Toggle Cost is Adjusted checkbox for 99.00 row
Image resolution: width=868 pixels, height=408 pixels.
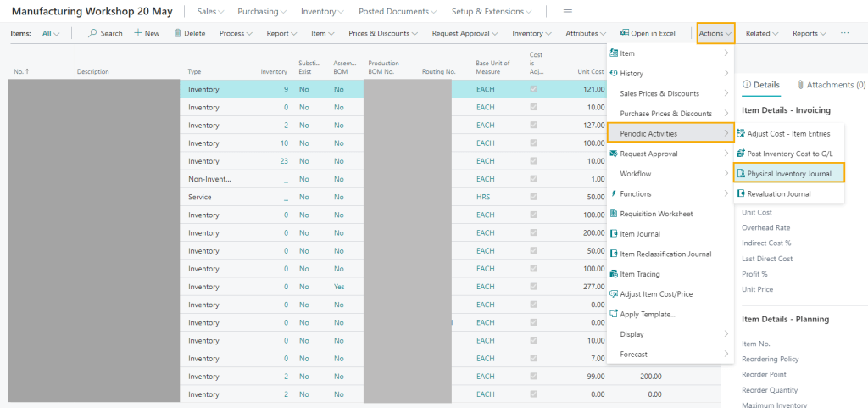pyautogui.click(x=534, y=376)
